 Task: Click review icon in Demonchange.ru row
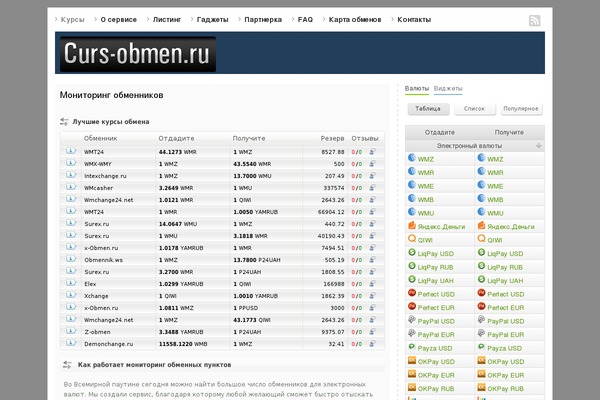[372, 344]
